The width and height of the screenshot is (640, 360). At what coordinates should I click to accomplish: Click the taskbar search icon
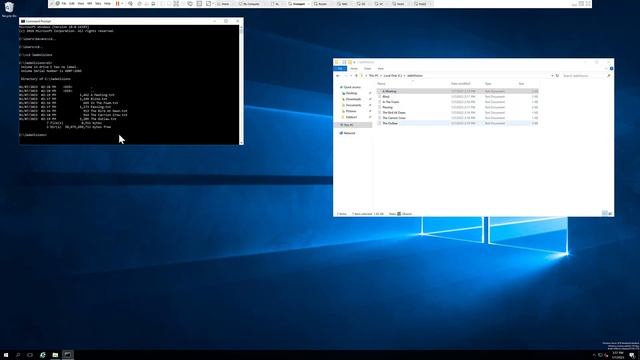[x=18, y=355]
